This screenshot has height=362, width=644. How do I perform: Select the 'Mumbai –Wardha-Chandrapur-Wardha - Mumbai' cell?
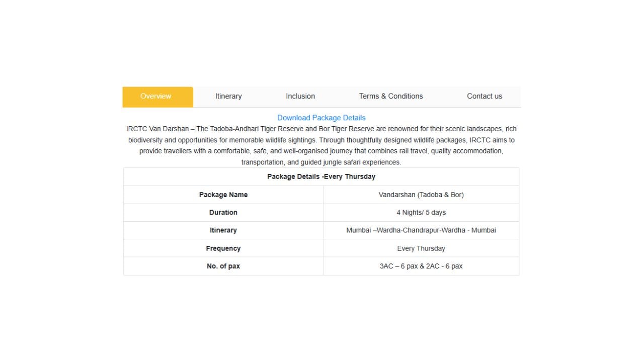click(x=421, y=230)
